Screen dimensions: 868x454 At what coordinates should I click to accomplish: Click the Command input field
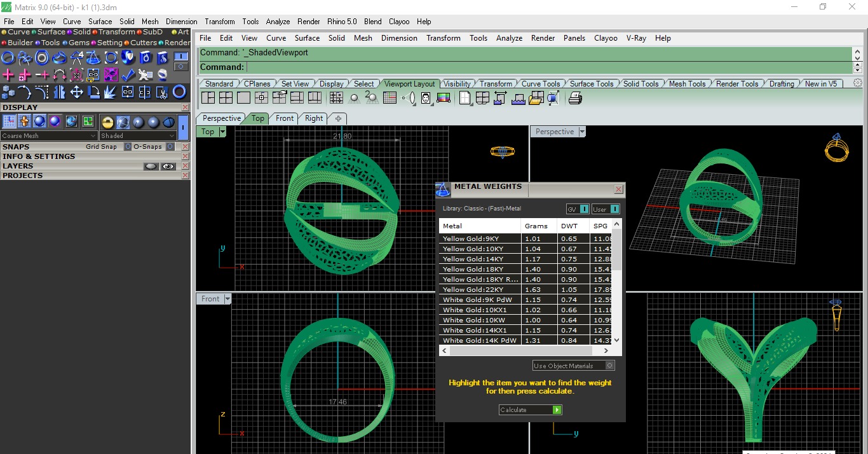click(548, 67)
